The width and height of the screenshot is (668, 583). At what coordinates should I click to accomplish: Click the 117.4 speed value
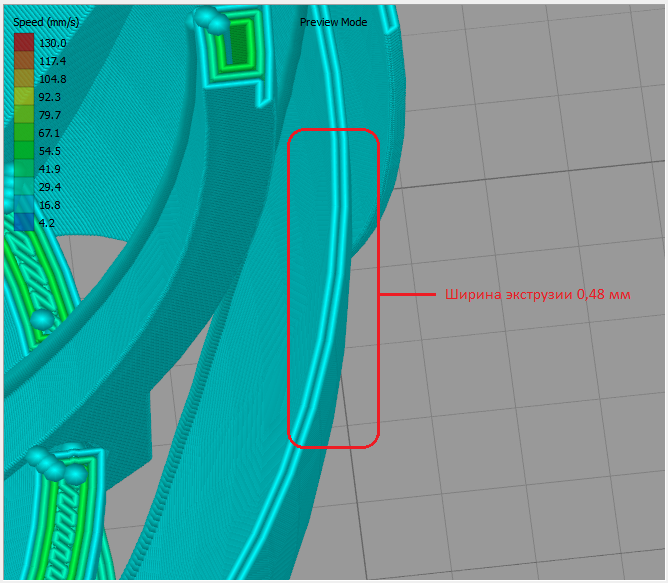(53, 61)
